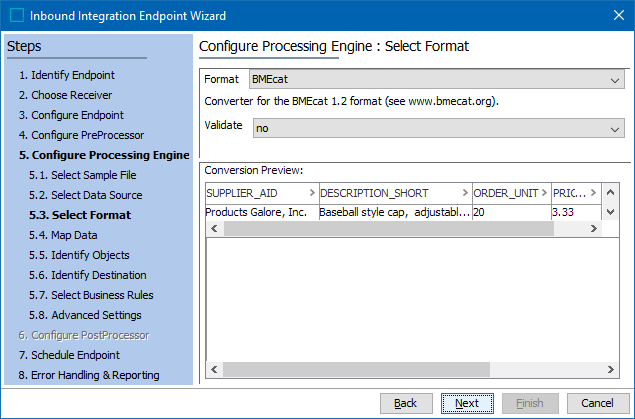The width and height of the screenshot is (635, 419).
Task: Close the Inbound Integration Endpoint Wizard
Action: coord(616,15)
